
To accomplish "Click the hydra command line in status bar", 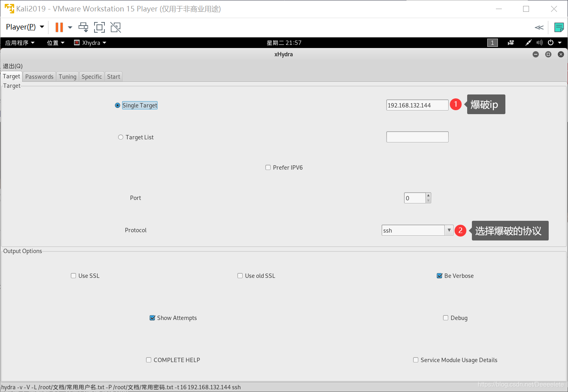I will 121,387.
